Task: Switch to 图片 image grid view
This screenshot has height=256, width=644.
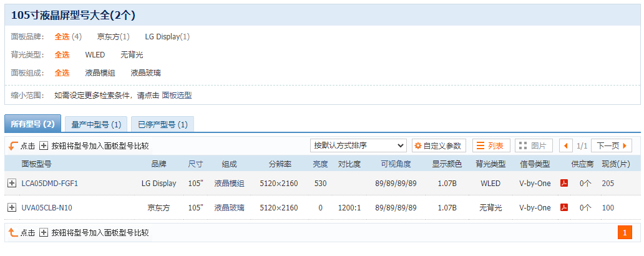Action: (x=534, y=145)
